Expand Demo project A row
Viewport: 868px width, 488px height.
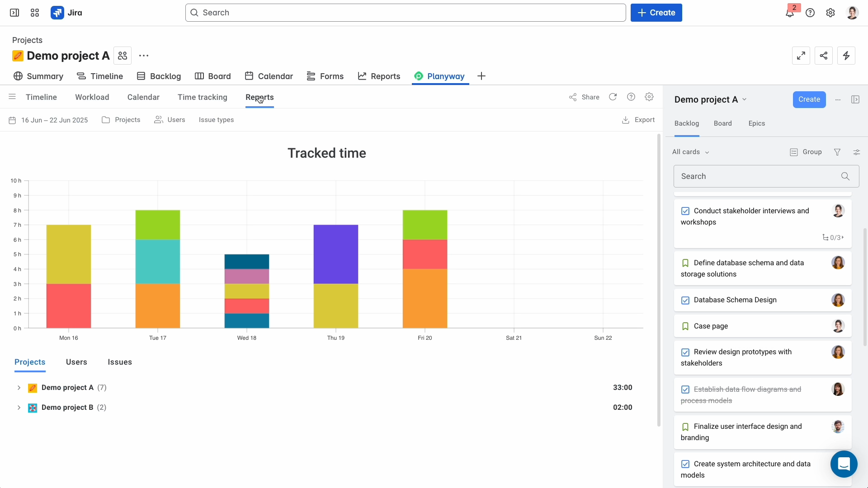point(19,388)
